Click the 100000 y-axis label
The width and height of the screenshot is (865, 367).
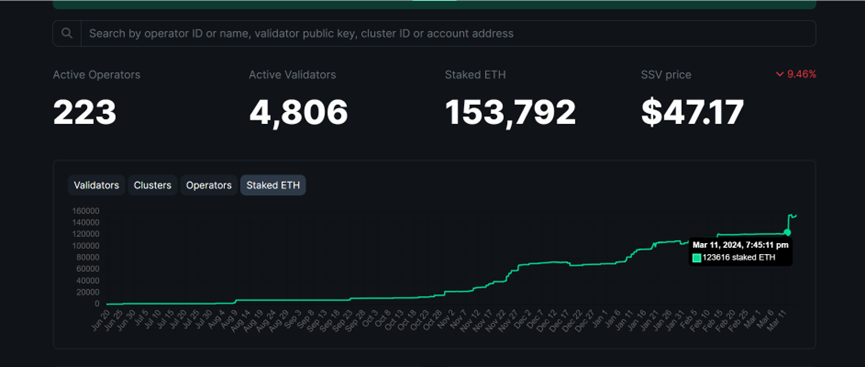click(86, 246)
